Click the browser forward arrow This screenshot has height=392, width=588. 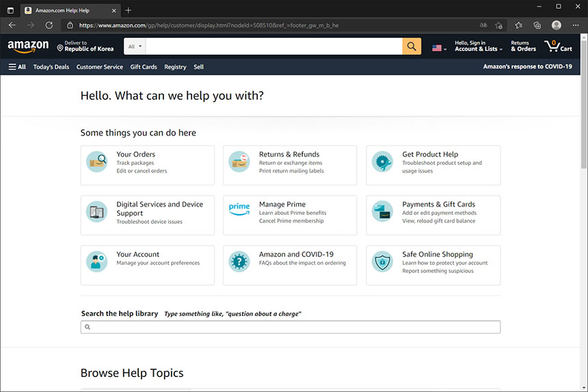[31, 25]
